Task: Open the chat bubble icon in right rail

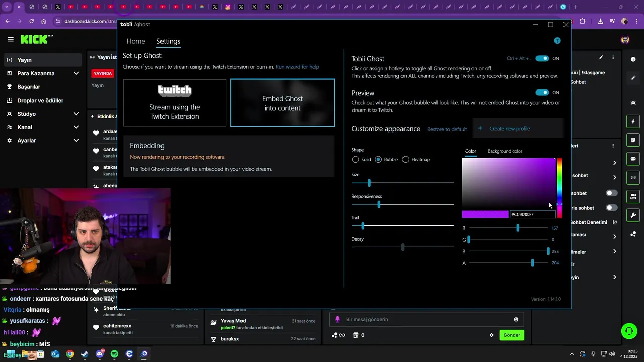Action: (633, 159)
